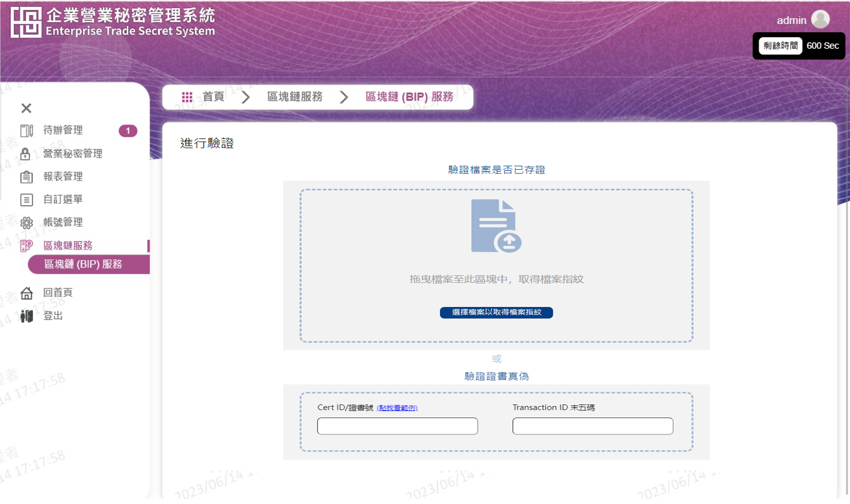The image size is (850, 504).
Task: Click the lock icon for 營業秘密管理
Action: [25, 154]
